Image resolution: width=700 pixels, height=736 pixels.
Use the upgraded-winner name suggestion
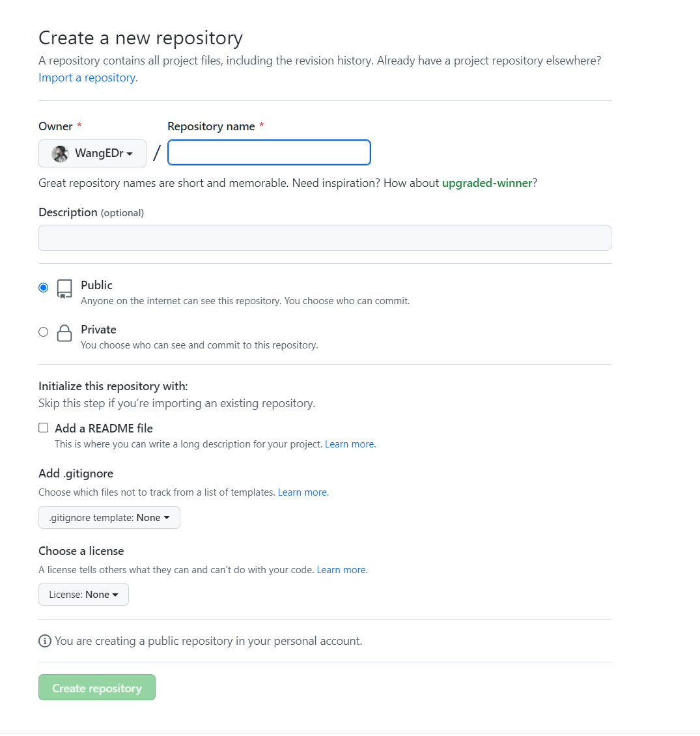coord(487,183)
